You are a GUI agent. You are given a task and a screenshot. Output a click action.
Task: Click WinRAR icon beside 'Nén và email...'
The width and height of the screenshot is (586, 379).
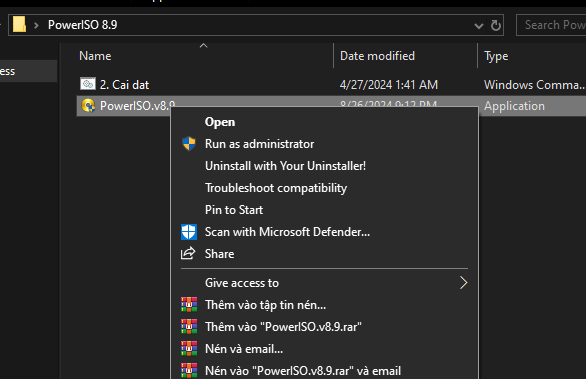pyautogui.click(x=189, y=349)
